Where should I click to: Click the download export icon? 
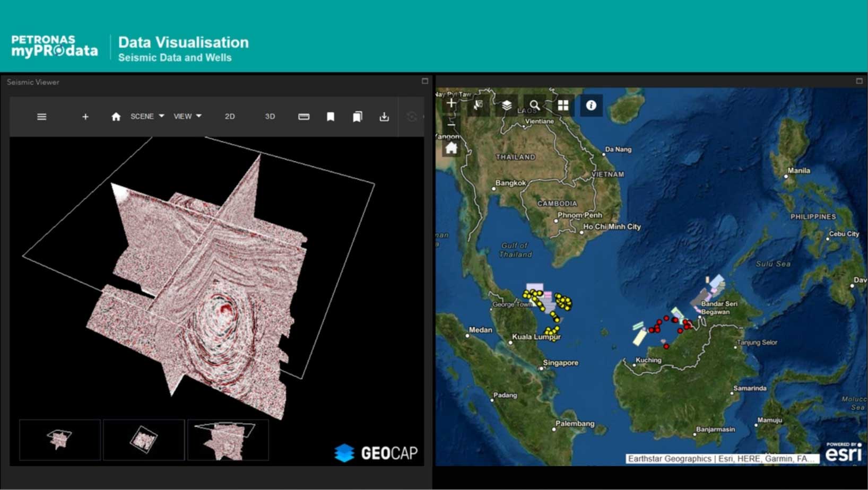384,117
